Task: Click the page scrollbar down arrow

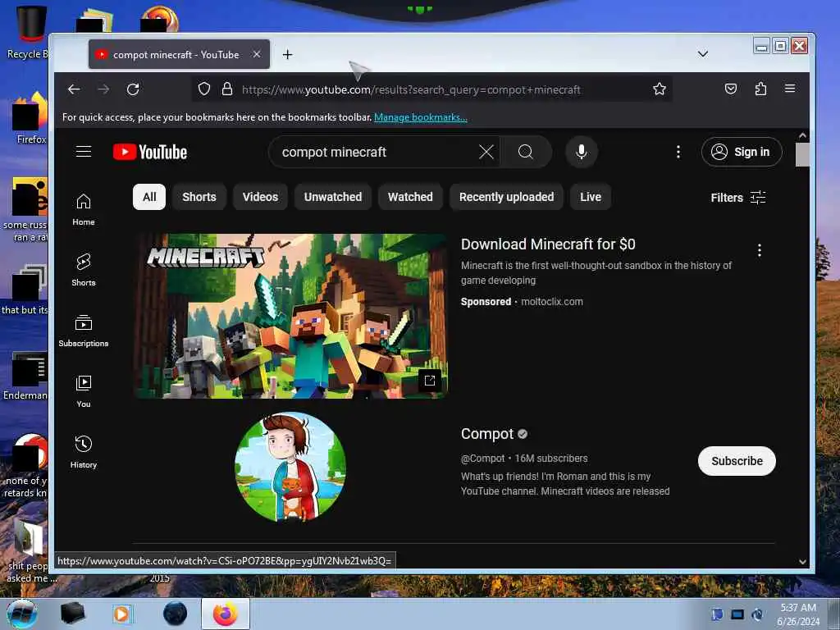Action: click(802, 562)
